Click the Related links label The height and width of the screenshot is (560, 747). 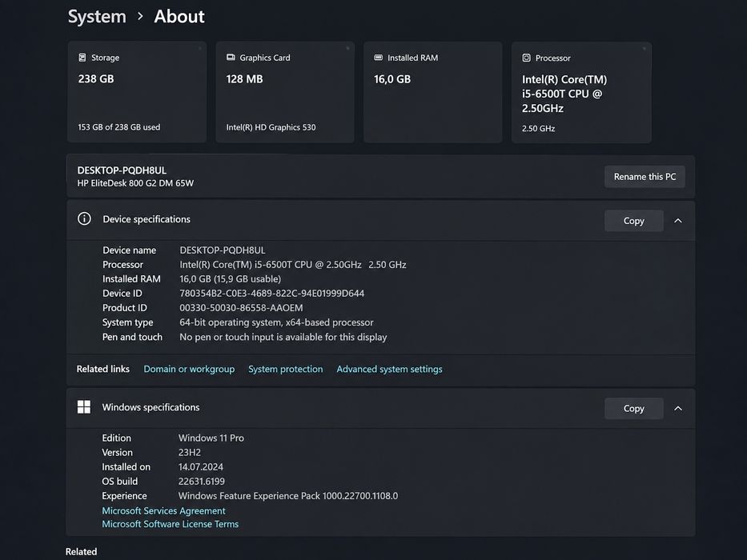click(x=103, y=369)
